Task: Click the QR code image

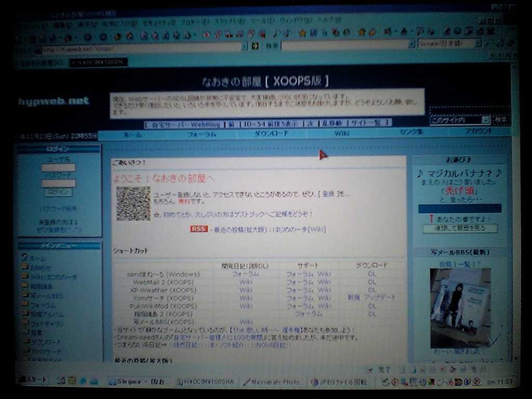Action: click(133, 204)
